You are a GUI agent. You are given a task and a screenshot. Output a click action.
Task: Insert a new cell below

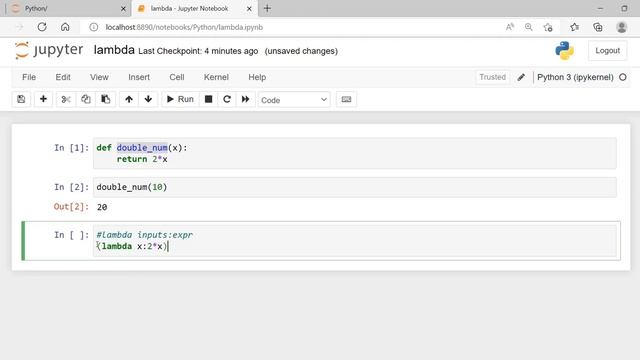click(x=43, y=99)
